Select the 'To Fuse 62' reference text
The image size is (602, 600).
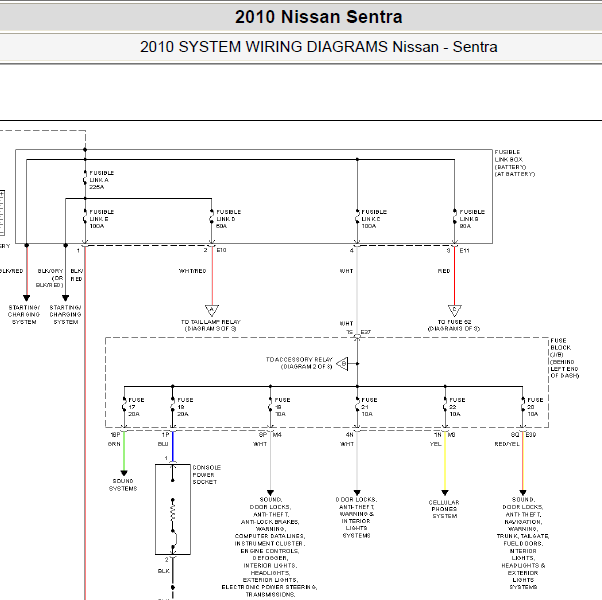click(454, 325)
